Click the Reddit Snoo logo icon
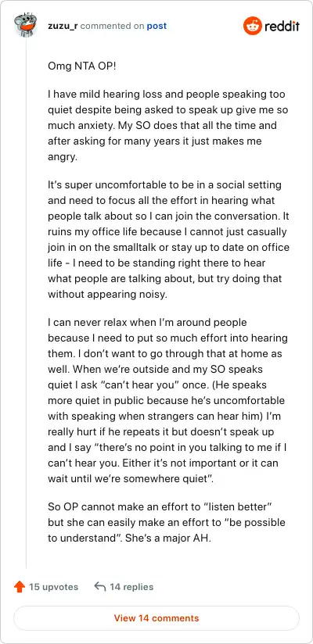Viewport: 313px width, 644px height. [x=252, y=27]
